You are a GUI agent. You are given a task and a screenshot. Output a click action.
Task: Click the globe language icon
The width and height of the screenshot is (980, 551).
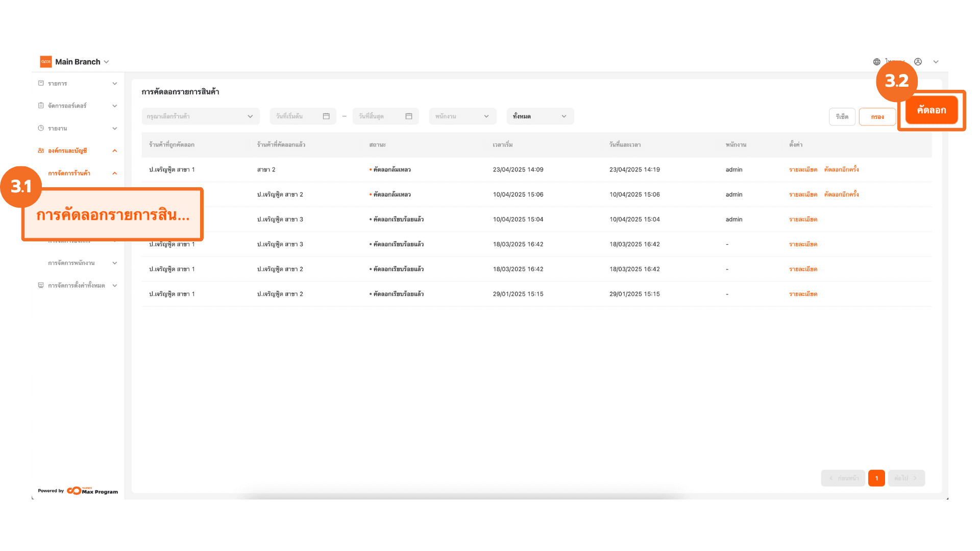(876, 62)
